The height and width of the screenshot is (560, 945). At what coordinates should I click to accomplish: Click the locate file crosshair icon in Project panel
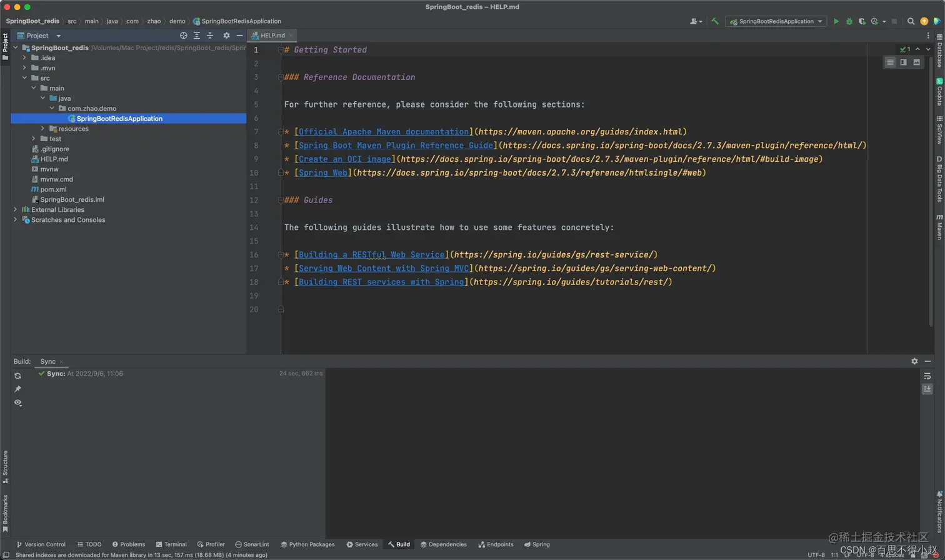point(183,36)
